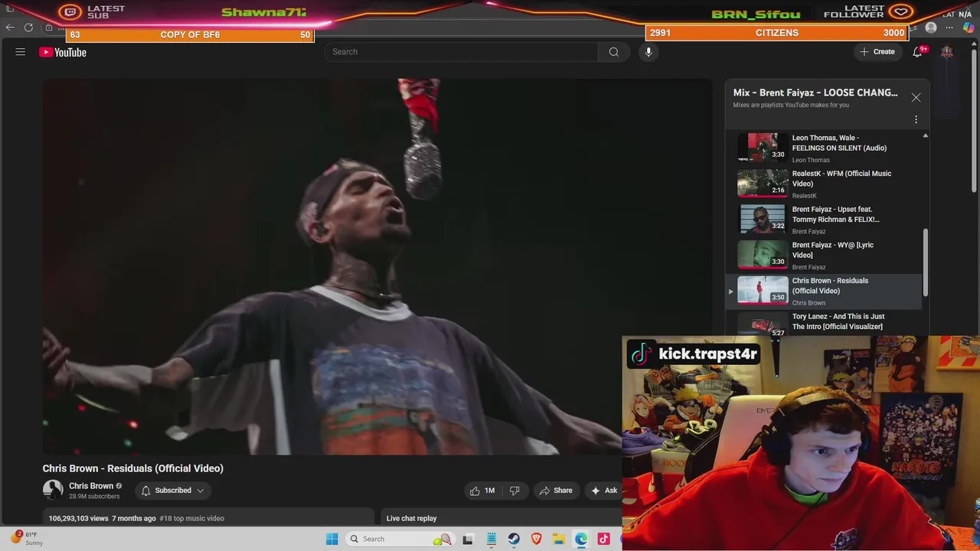
Task: Select Brent Faiyaz - WY@ Lyric Video
Action: 825,255
